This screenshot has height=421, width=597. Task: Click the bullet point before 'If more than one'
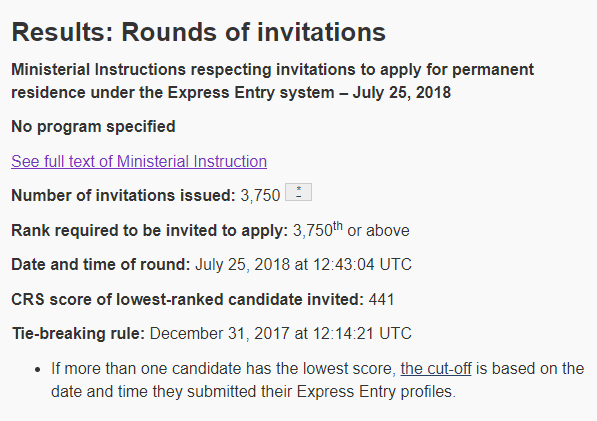coord(37,369)
